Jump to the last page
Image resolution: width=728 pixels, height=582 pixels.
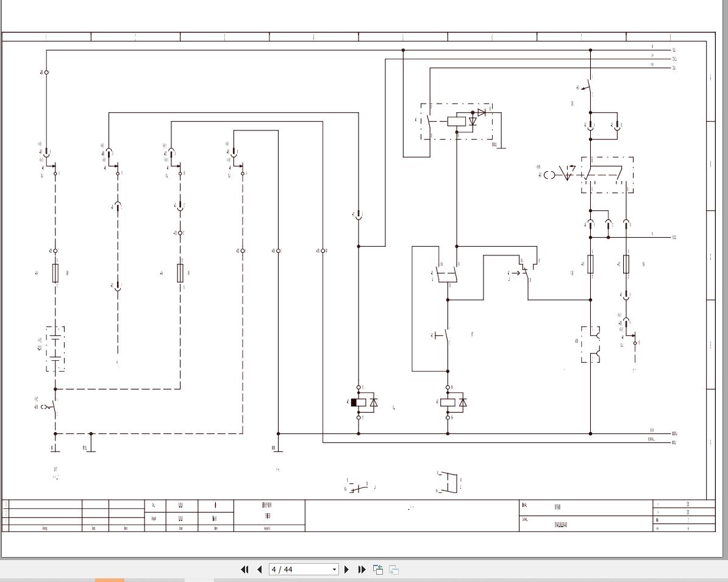point(362,569)
